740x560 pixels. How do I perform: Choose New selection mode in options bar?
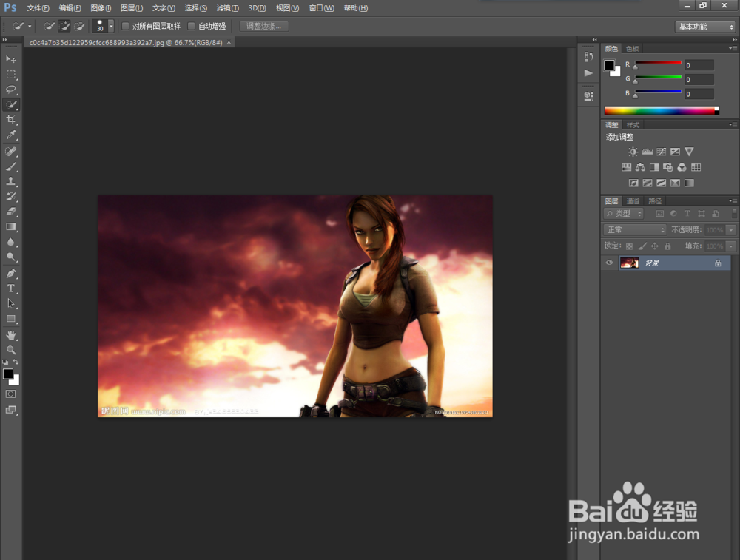(x=49, y=26)
